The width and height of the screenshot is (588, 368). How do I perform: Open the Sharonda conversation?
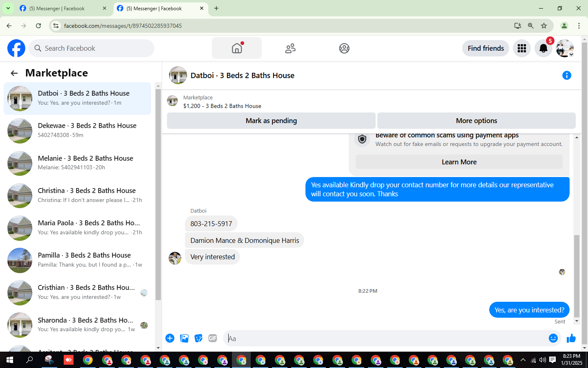tap(78, 325)
